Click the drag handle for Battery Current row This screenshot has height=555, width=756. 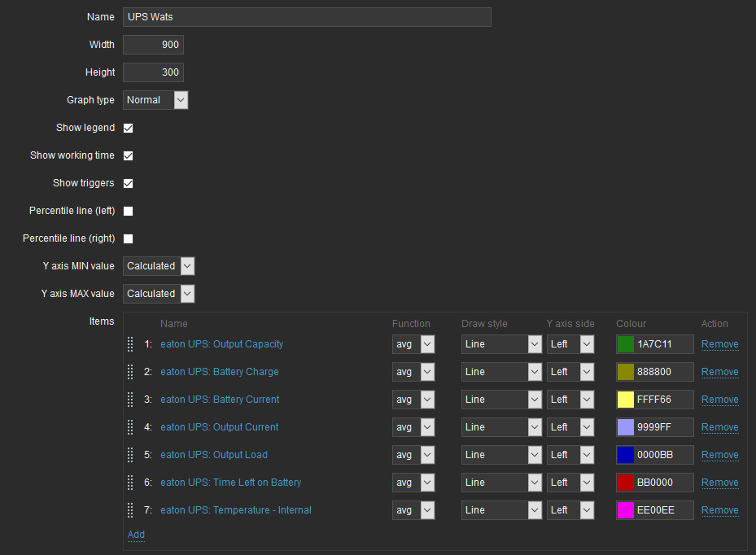130,400
